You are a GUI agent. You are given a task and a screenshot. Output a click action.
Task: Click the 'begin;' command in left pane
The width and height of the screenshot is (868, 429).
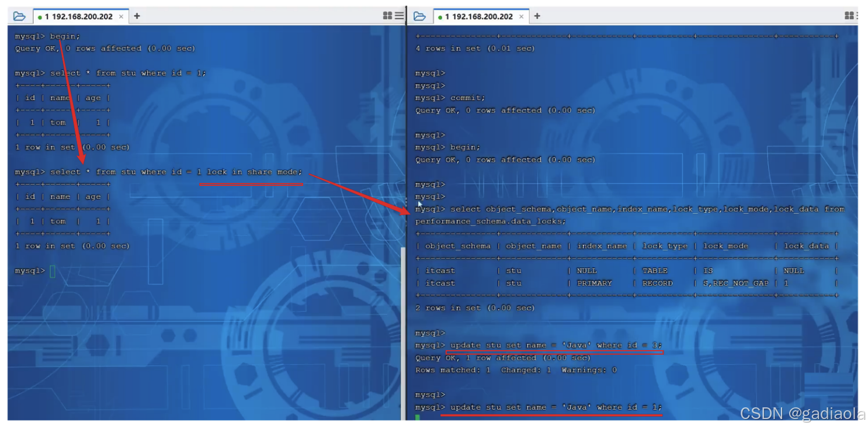pos(65,36)
